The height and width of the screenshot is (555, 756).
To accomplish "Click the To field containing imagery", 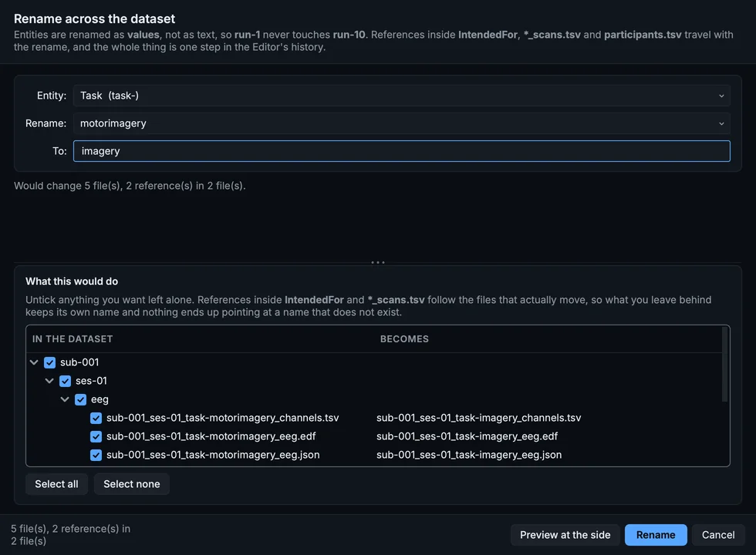I will (401, 151).
